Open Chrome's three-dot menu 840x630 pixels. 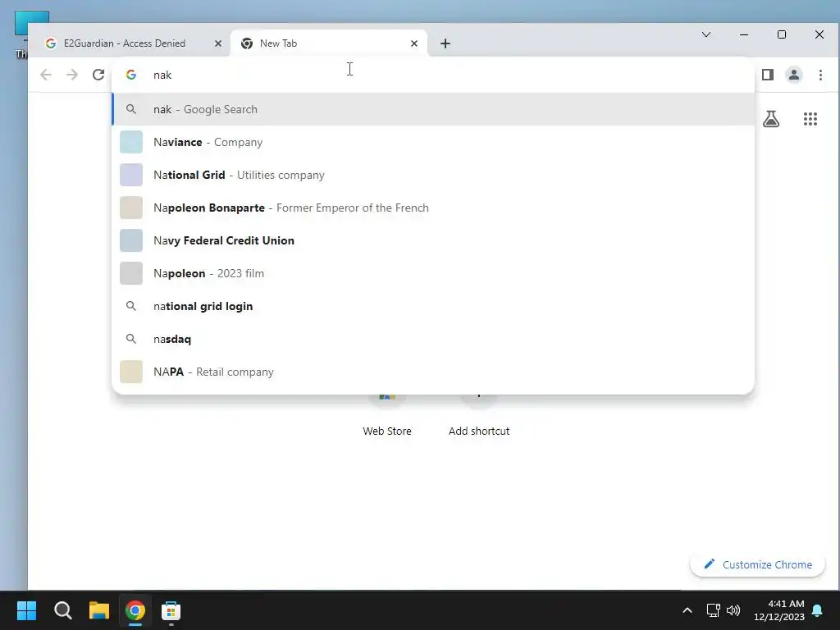click(820, 75)
